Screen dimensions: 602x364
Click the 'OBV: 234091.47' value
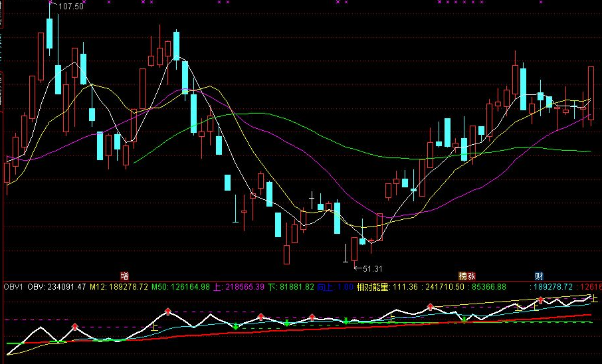click(x=57, y=287)
